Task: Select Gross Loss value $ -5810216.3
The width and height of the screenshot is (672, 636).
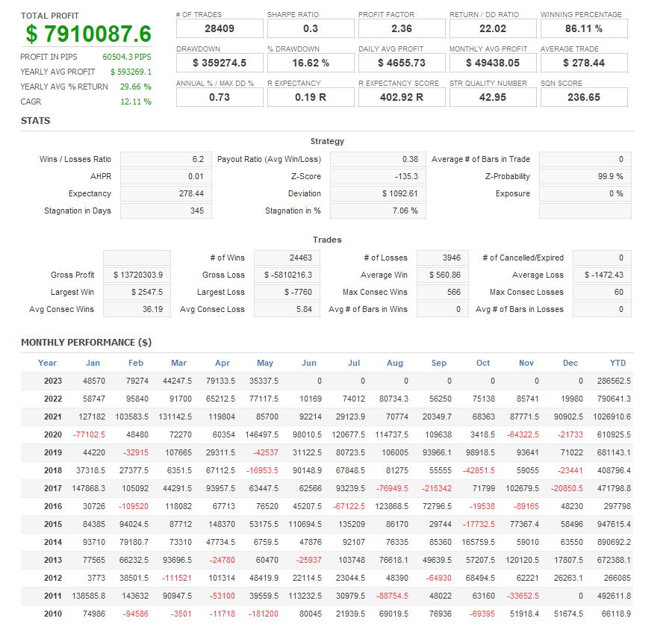Action: (x=287, y=275)
